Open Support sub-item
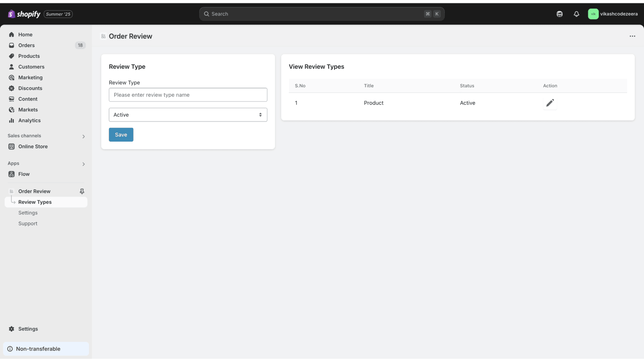Image resolution: width=644 pixels, height=362 pixels. coord(28,224)
